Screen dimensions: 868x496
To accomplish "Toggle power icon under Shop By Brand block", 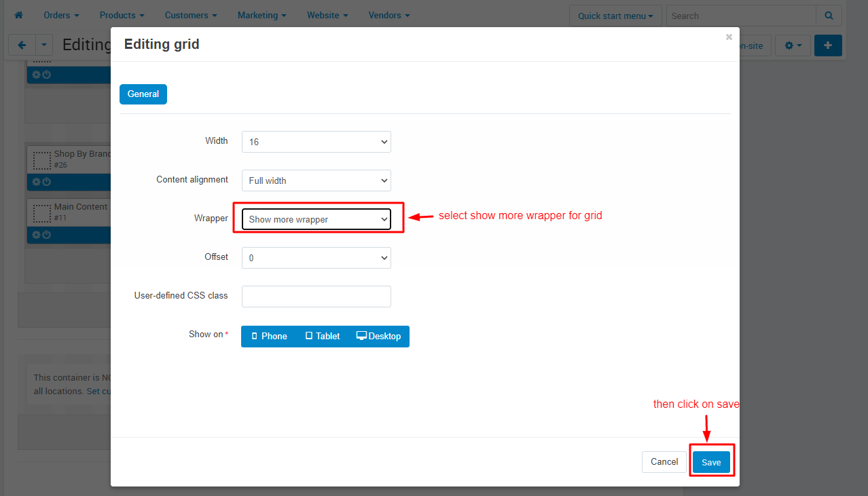I will [46, 182].
